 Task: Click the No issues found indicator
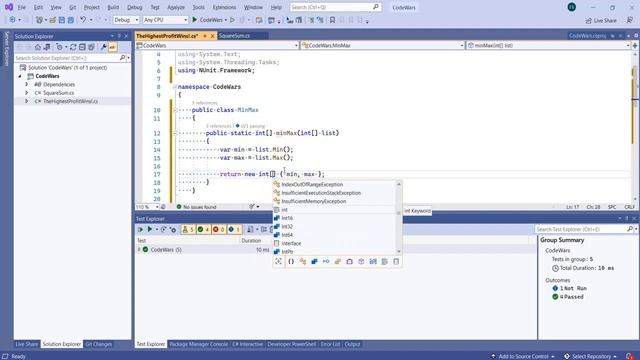(x=196, y=207)
